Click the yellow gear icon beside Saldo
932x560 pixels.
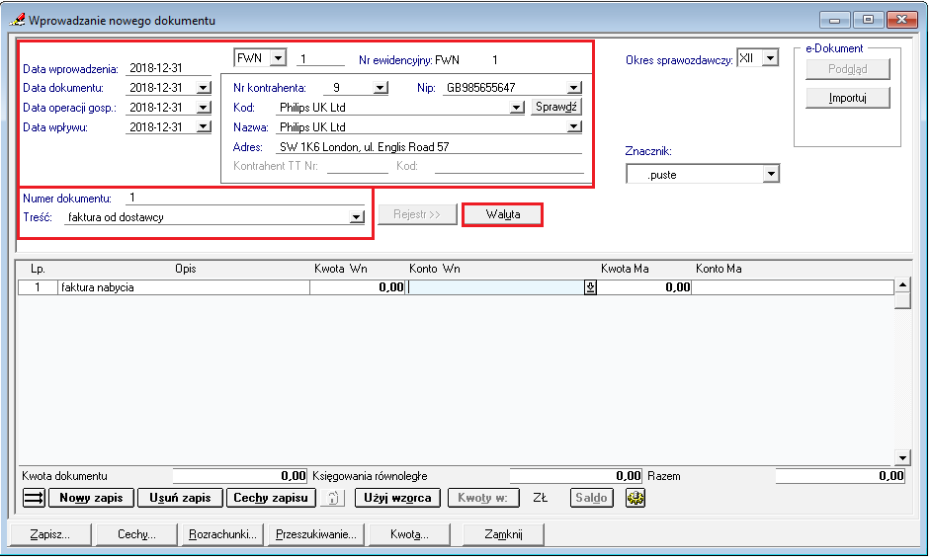[635, 498]
